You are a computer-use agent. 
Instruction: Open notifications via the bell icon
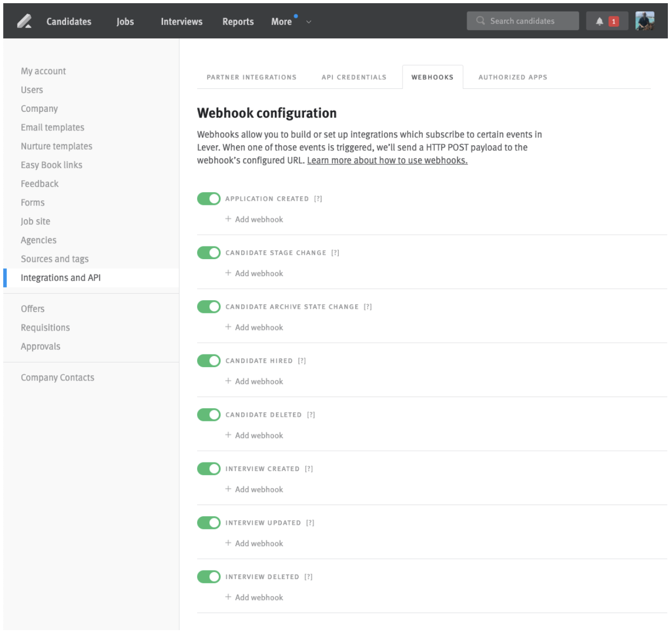point(599,21)
